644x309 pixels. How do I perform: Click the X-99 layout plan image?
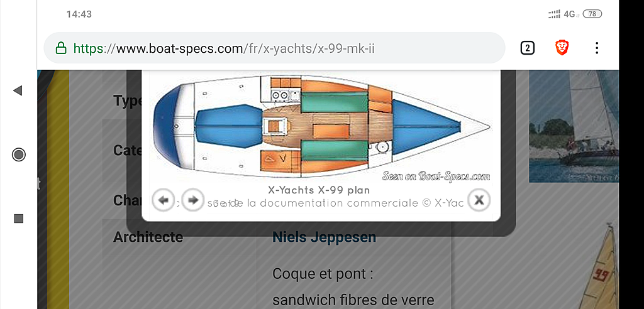[321, 126]
